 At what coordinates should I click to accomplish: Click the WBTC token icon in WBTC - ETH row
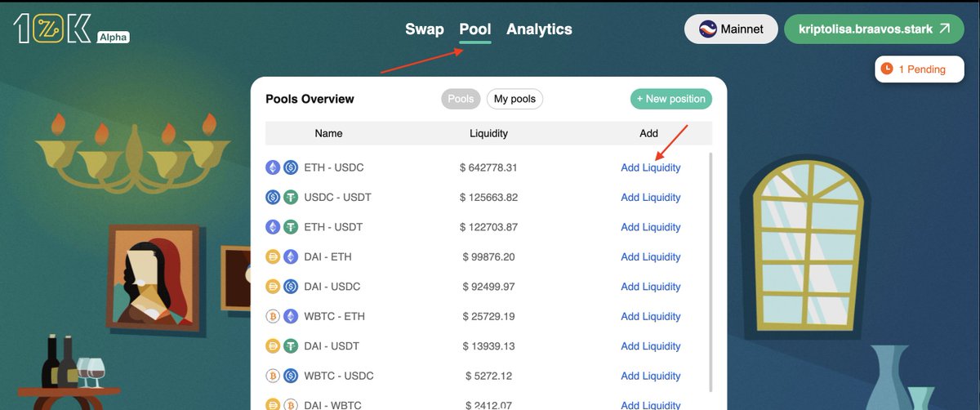pyautogui.click(x=273, y=316)
